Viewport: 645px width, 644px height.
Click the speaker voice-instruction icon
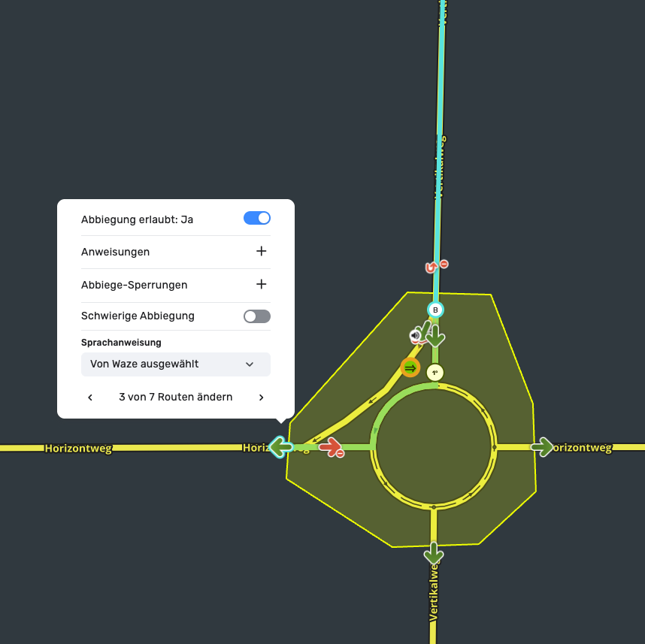pos(415,335)
